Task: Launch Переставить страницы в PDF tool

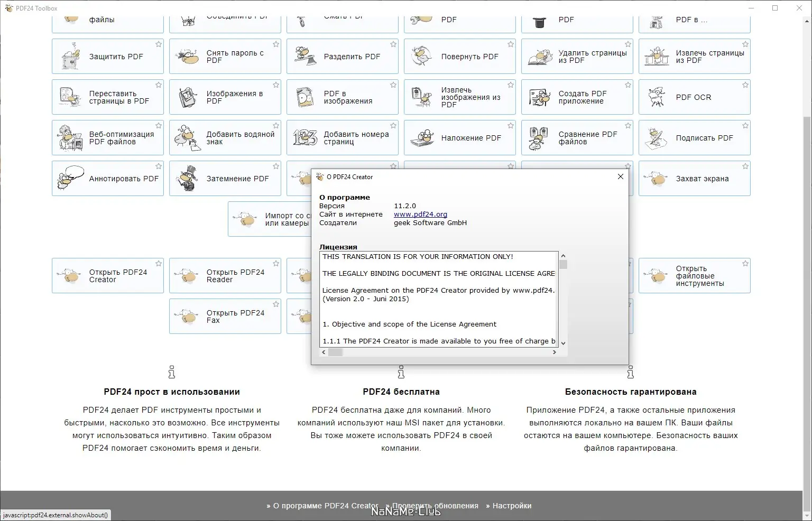Action: pyautogui.click(x=108, y=97)
